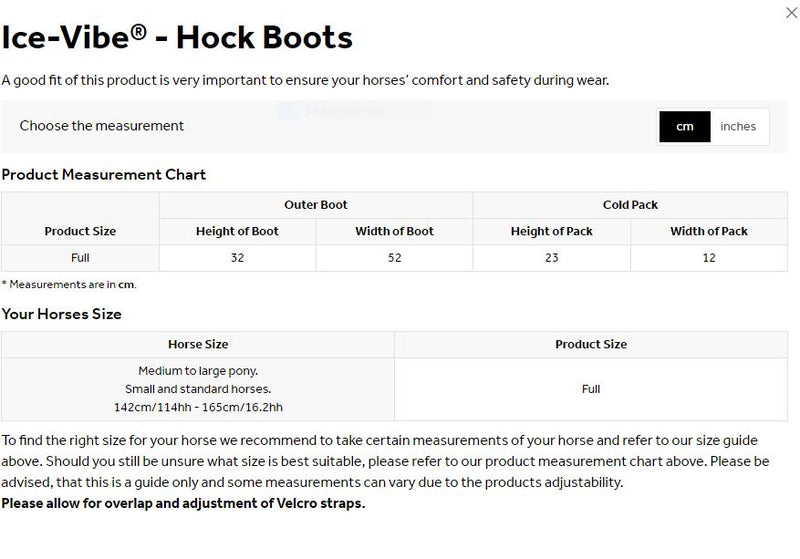Click the pack height value 23

pos(551,258)
